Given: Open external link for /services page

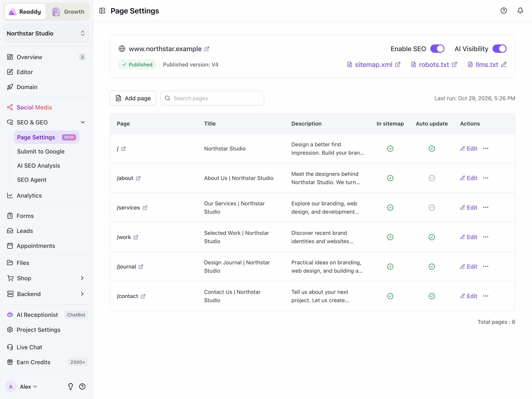Looking at the screenshot, I should point(145,208).
